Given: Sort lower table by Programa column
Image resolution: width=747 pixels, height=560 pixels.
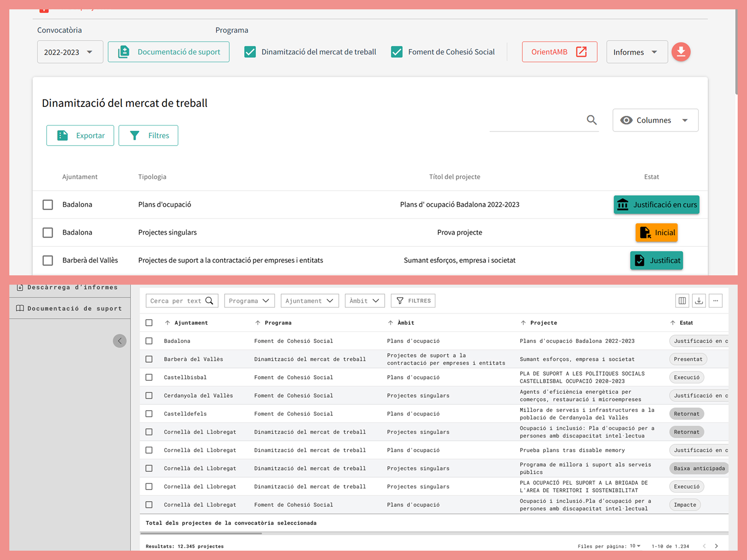Looking at the screenshot, I should [x=257, y=322].
